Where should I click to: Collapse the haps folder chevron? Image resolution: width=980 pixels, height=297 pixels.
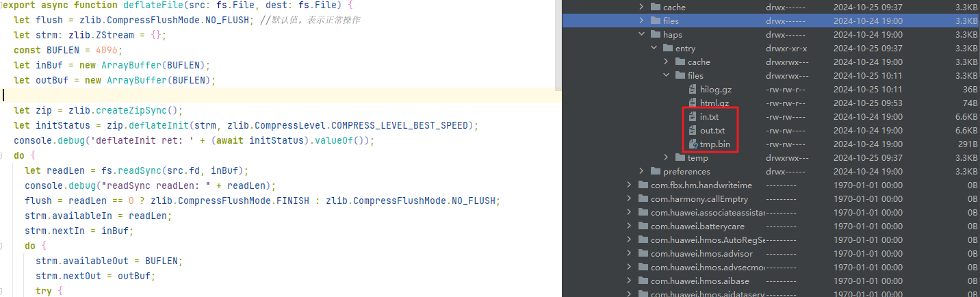pos(641,35)
